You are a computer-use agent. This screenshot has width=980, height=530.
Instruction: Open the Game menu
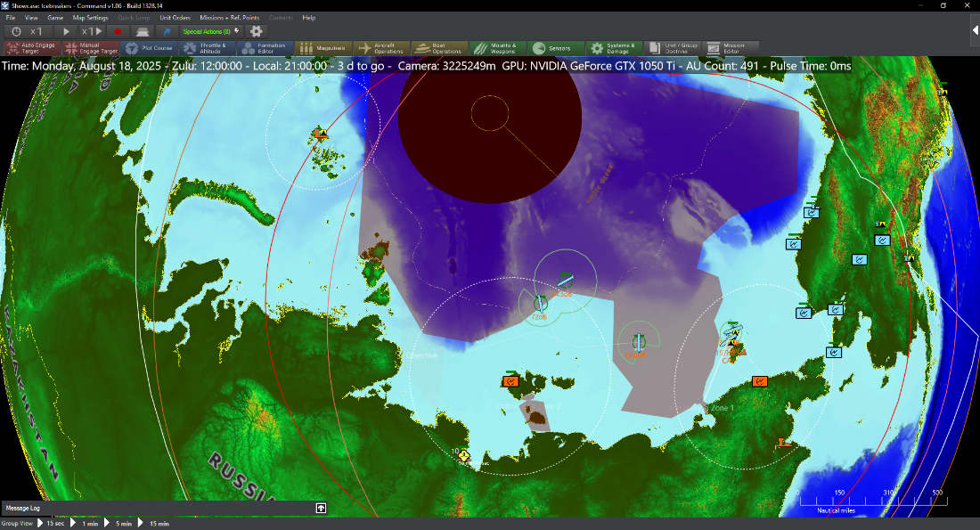pyautogui.click(x=55, y=18)
